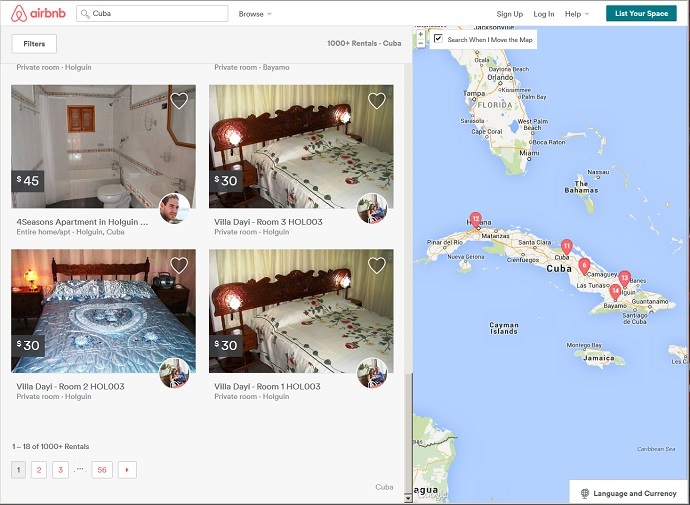The image size is (690, 505).
Task: Click '1 – 18 of 1000+ Rentals' text
Action: (51, 446)
